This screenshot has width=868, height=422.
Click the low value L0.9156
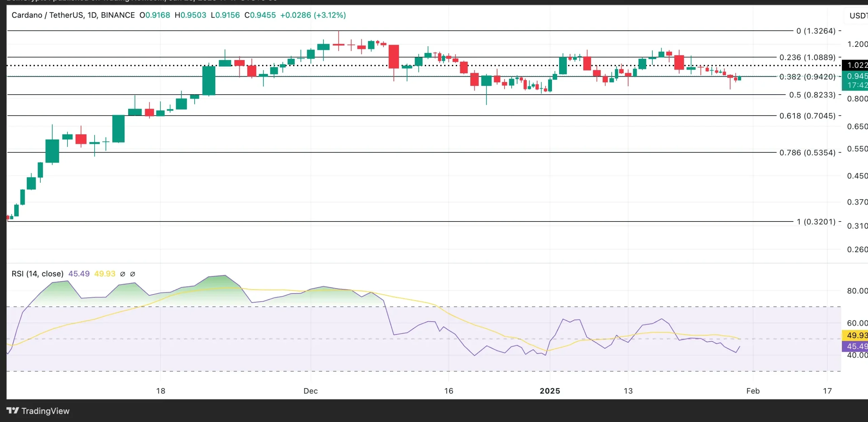[x=225, y=15]
